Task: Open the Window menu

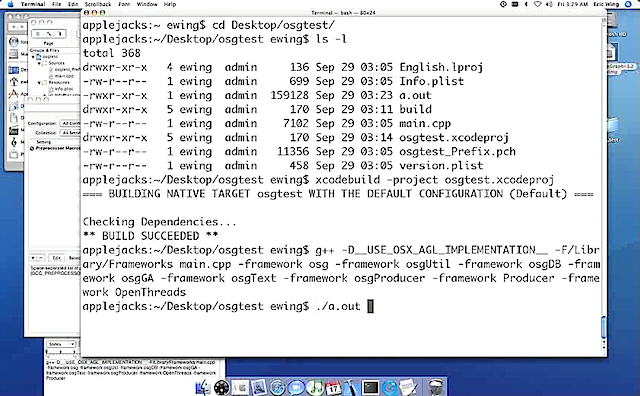Action: click(147, 4)
